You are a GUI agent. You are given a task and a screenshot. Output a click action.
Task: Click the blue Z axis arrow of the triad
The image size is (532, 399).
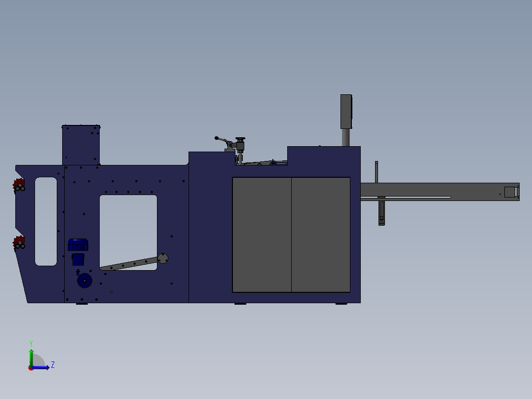[41, 367]
